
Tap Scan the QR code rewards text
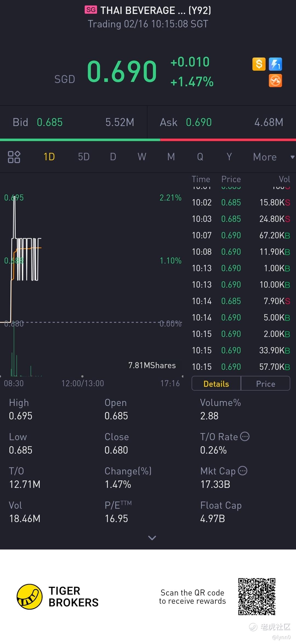[192, 597]
